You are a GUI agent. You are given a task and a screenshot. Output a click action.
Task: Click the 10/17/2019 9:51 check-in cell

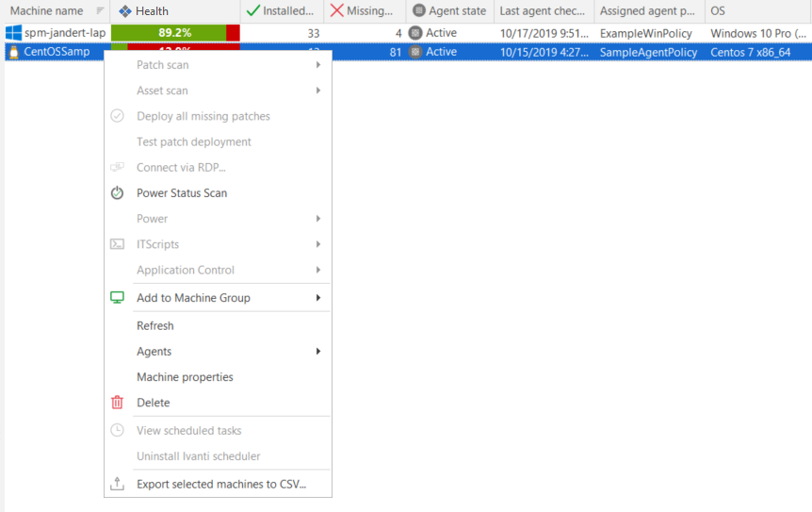pyautogui.click(x=544, y=33)
